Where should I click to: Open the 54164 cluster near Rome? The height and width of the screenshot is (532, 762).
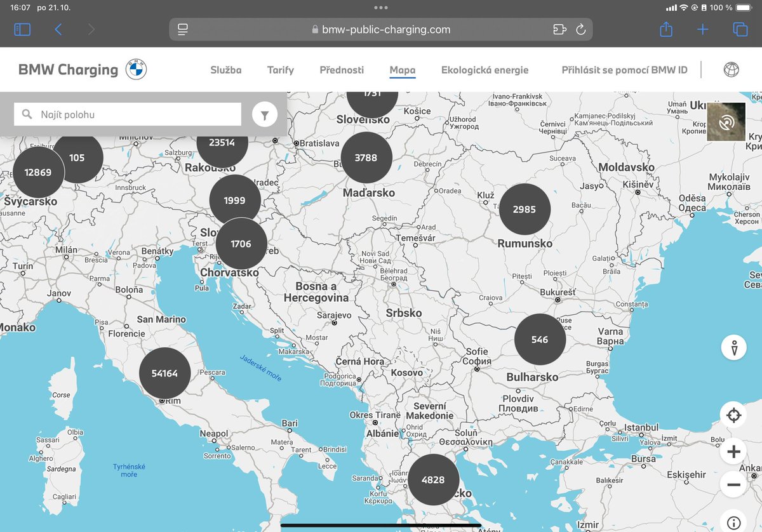[x=164, y=373]
